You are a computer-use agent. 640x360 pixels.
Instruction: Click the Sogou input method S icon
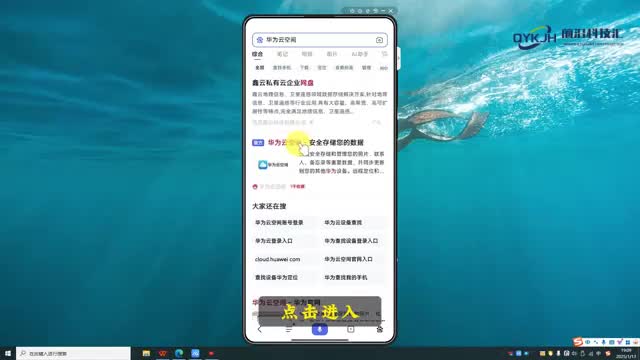coord(578,342)
